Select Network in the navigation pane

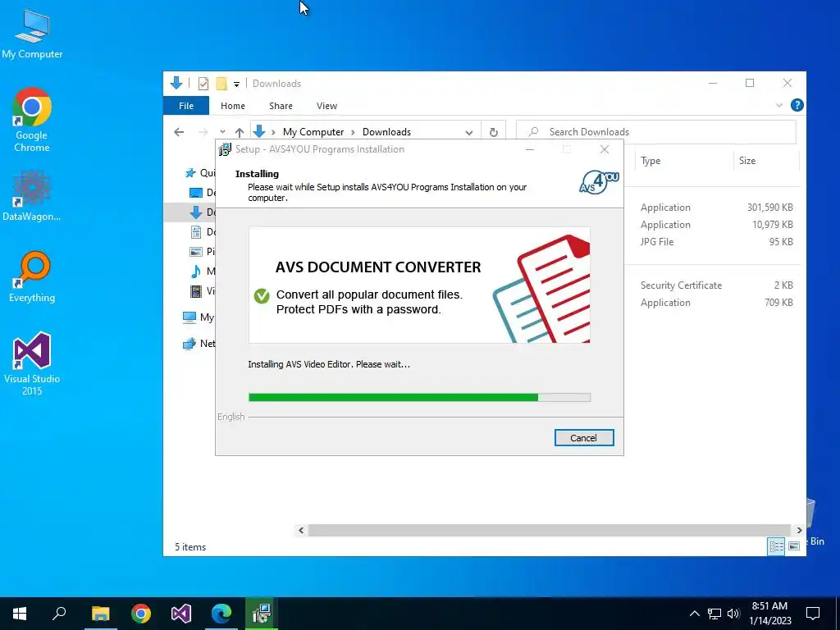coord(199,344)
